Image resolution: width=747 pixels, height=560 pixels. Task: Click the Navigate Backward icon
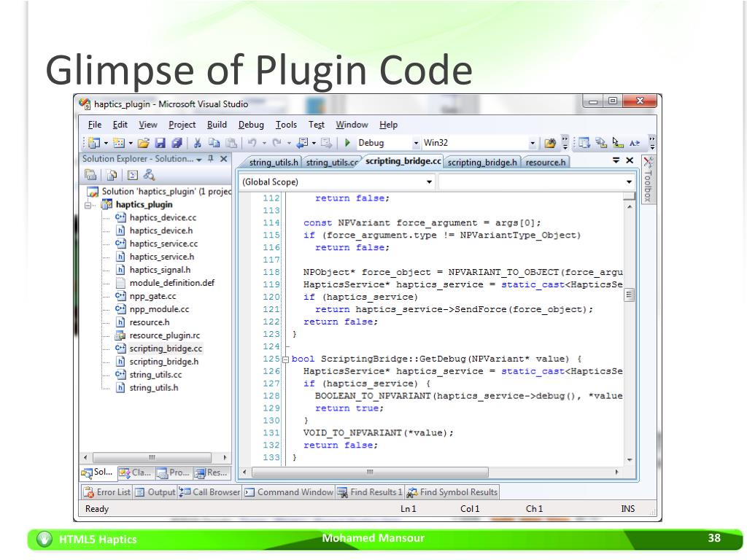[x=303, y=143]
